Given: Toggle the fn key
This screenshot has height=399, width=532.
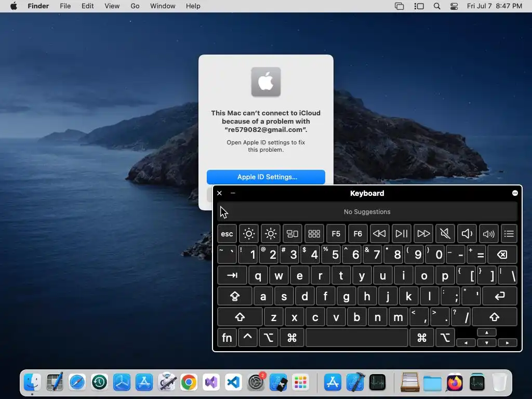Looking at the screenshot, I should point(227,338).
